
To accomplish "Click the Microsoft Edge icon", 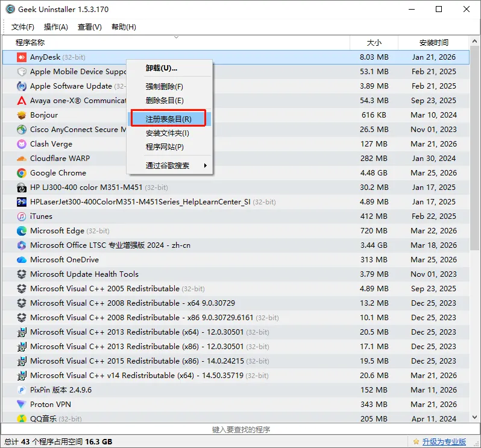I will (x=22, y=231).
